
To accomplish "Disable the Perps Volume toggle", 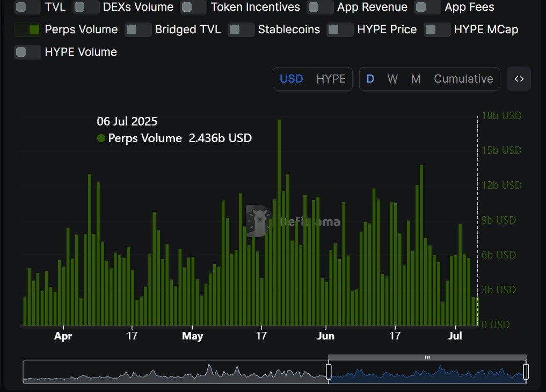I will tap(27, 29).
